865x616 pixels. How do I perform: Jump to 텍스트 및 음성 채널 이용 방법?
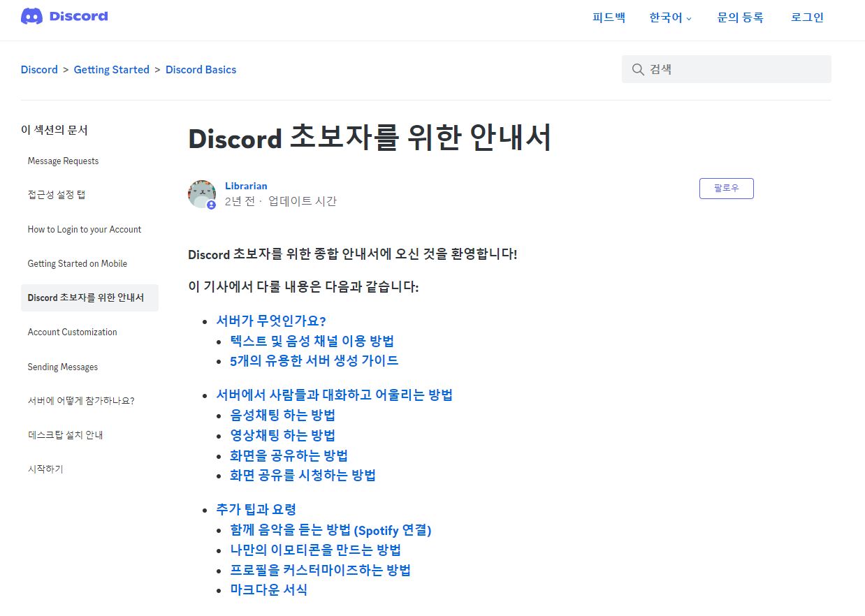pyautogui.click(x=312, y=341)
